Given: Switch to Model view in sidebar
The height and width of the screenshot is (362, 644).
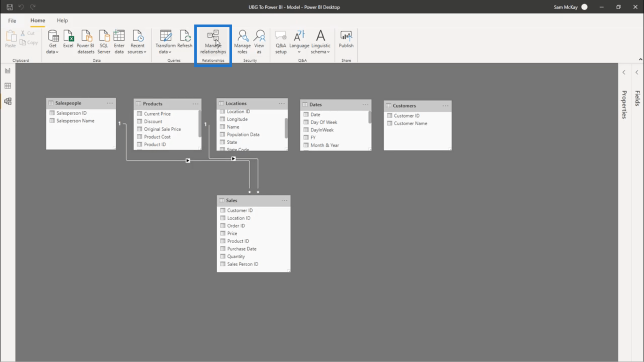Looking at the screenshot, I should coord(8,101).
